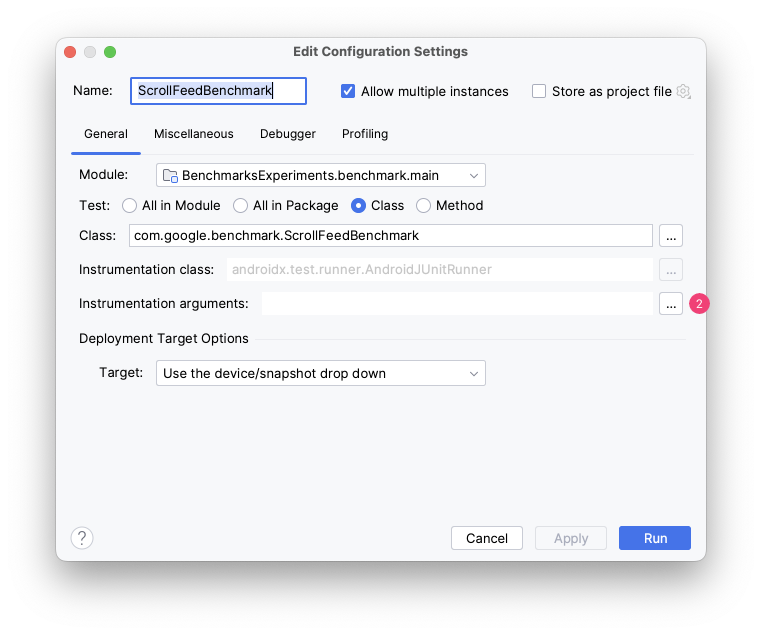The height and width of the screenshot is (635, 762).
Task: Click the Cancel button
Action: coord(486,538)
